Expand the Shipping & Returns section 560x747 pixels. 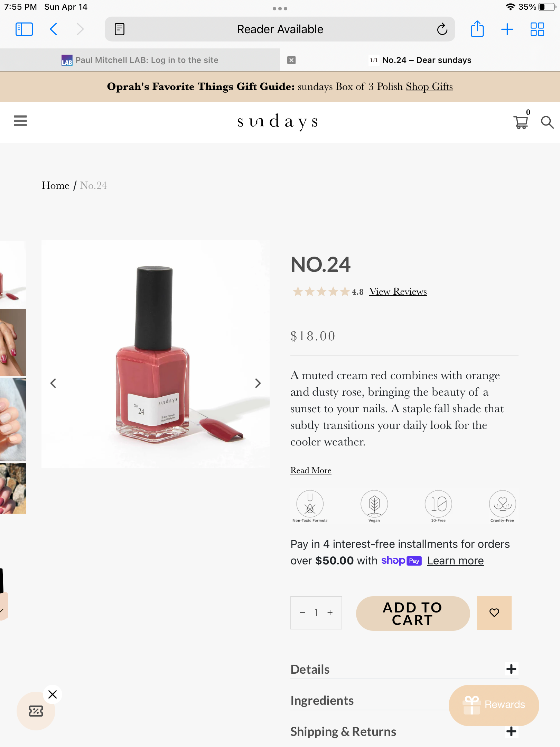[511, 731]
